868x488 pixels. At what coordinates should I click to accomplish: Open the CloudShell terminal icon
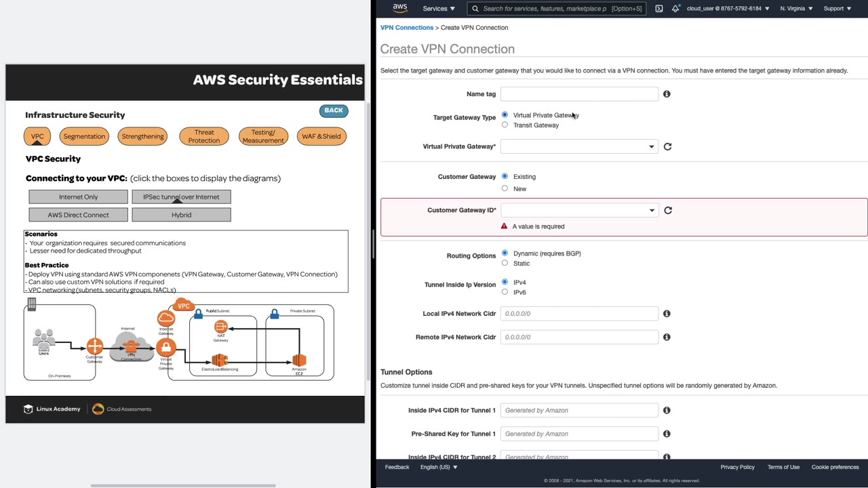[659, 9]
